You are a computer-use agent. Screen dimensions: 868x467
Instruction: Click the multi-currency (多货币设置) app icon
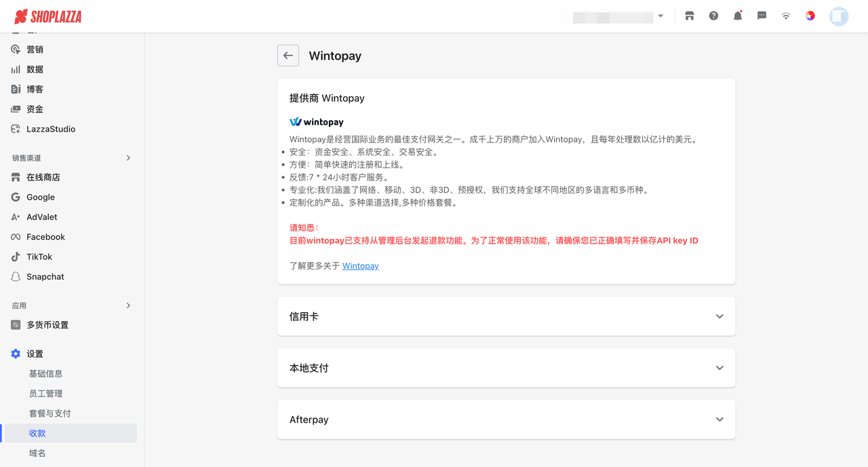point(16,325)
